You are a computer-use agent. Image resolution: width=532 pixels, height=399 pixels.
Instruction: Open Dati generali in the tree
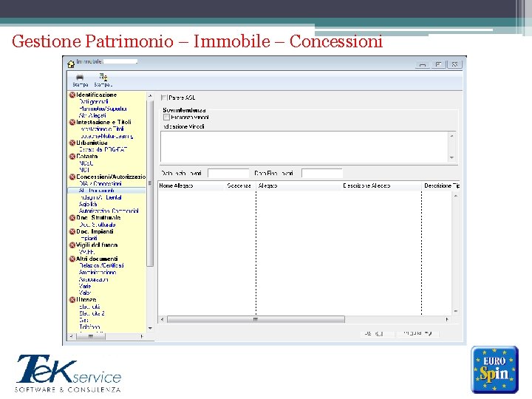(x=94, y=102)
